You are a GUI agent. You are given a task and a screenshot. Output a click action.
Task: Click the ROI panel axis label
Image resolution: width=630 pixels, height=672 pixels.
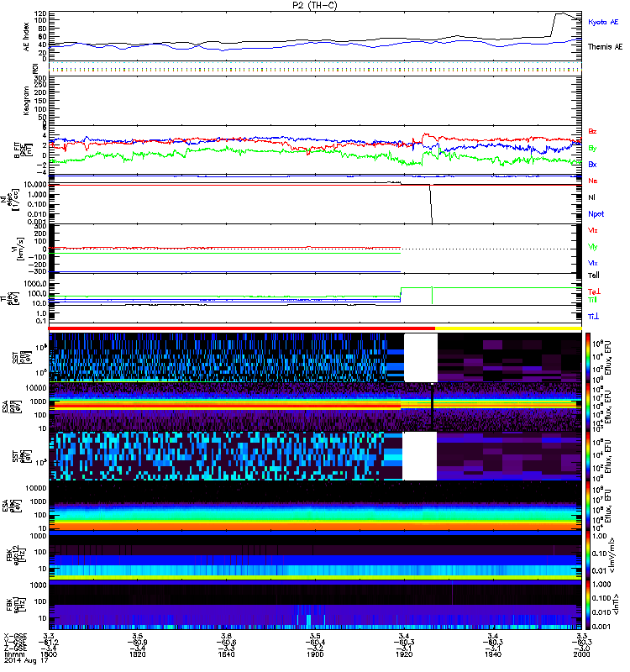pos(35,68)
